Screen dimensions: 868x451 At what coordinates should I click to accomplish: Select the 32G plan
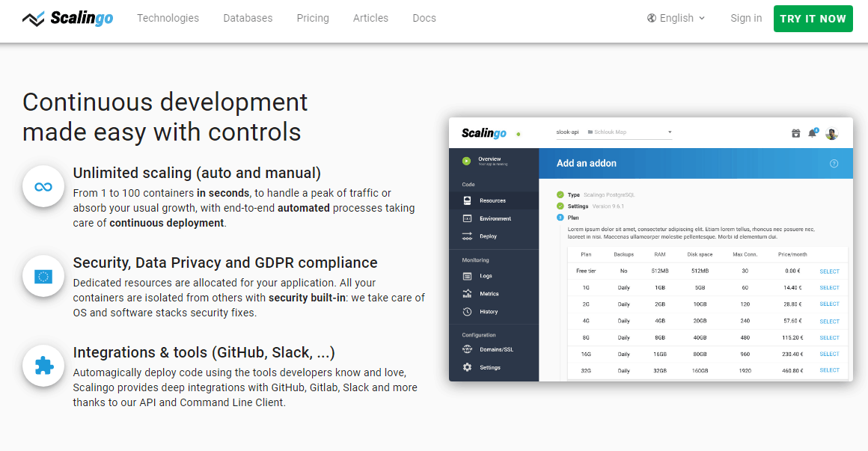(829, 370)
